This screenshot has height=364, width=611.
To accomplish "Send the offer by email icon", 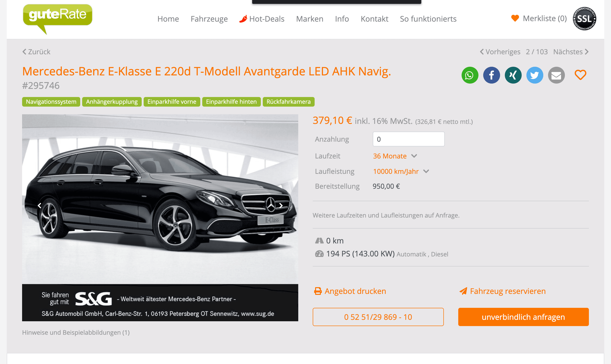I will [x=556, y=75].
